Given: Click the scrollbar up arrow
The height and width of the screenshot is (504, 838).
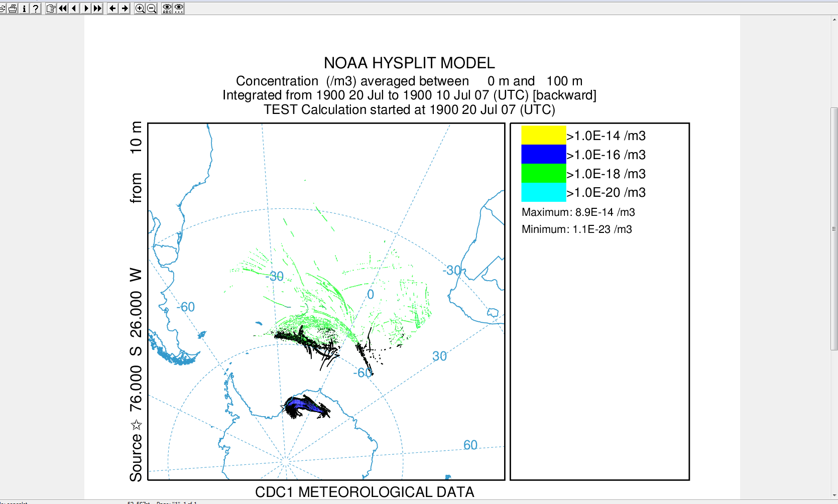Looking at the screenshot, I should click(x=834, y=20).
